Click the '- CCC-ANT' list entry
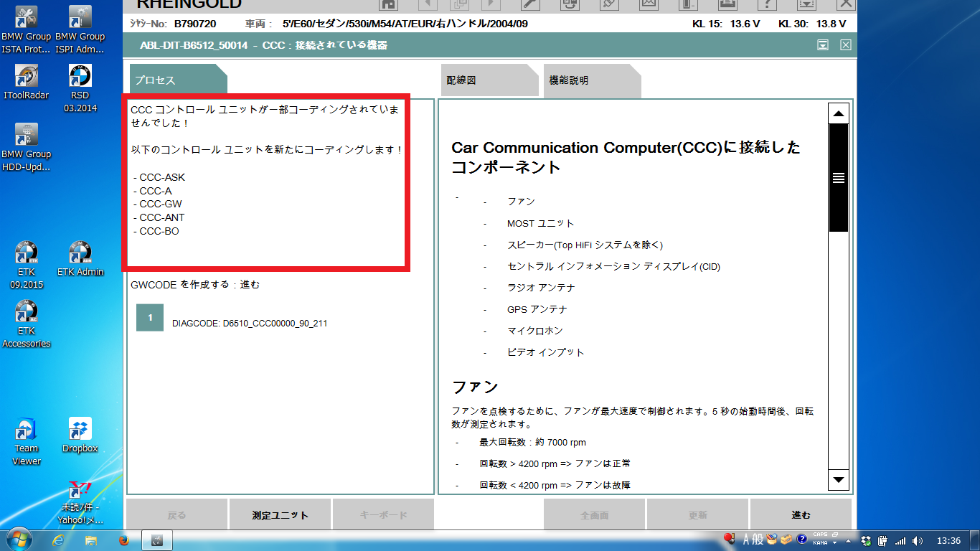 pyautogui.click(x=159, y=217)
